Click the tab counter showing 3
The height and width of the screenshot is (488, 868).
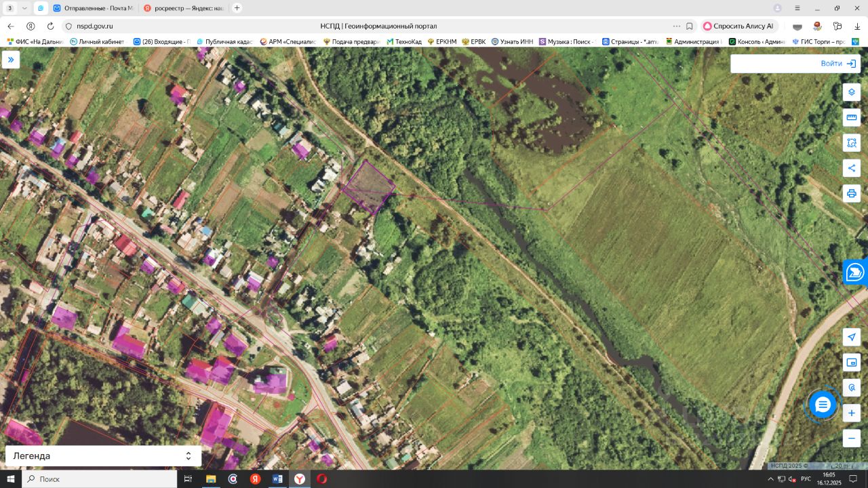9,8
